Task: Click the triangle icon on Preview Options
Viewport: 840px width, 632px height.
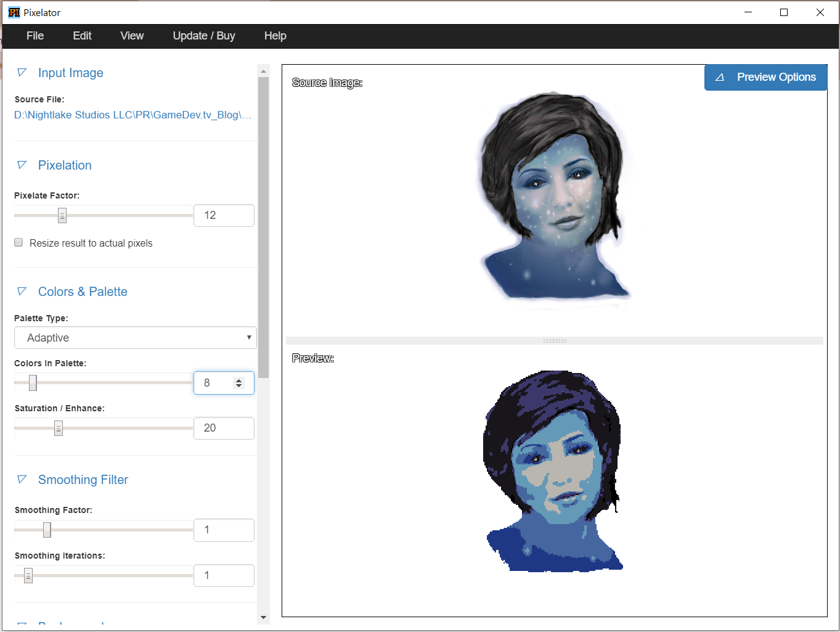Action: [719, 78]
